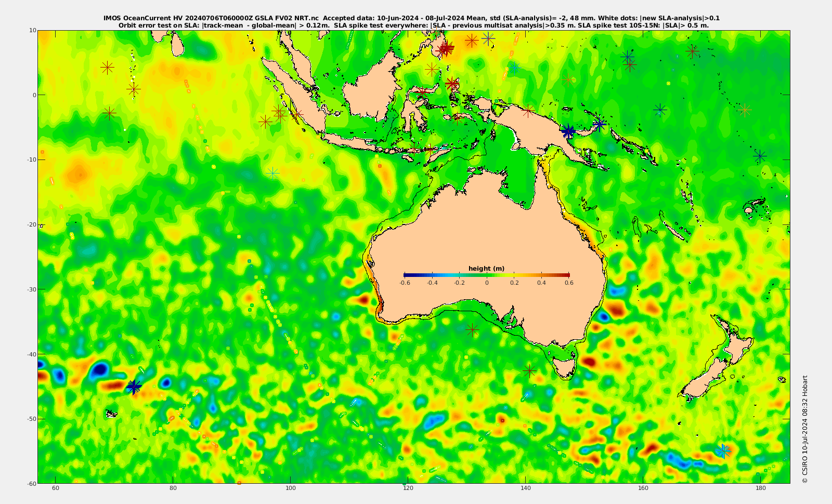This screenshot has width=832, height=504.
Task: Click the '160' longitude tick label
Action: (643, 488)
